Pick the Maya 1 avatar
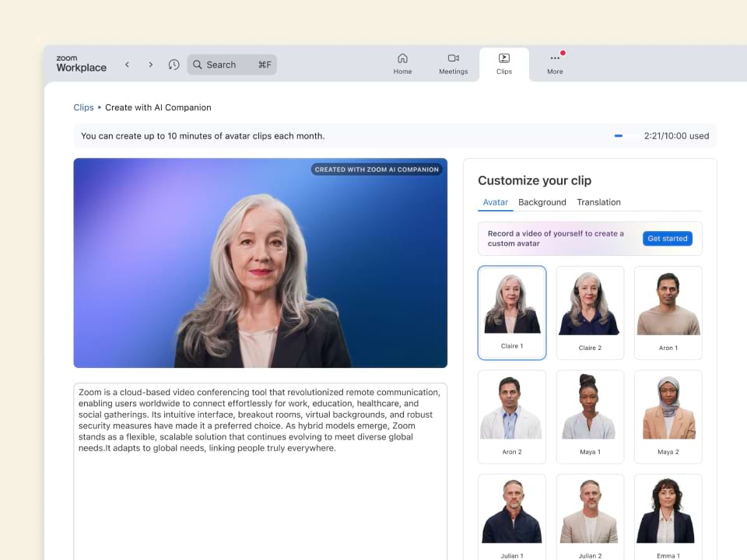This screenshot has width=747, height=560. (x=590, y=415)
